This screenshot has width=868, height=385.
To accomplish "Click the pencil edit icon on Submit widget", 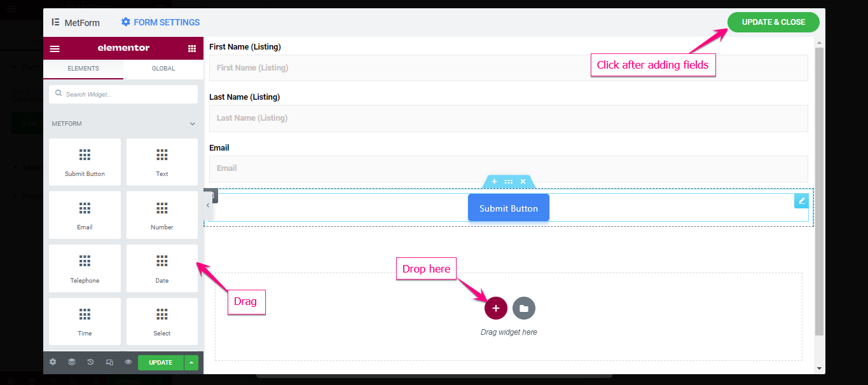I will (802, 201).
